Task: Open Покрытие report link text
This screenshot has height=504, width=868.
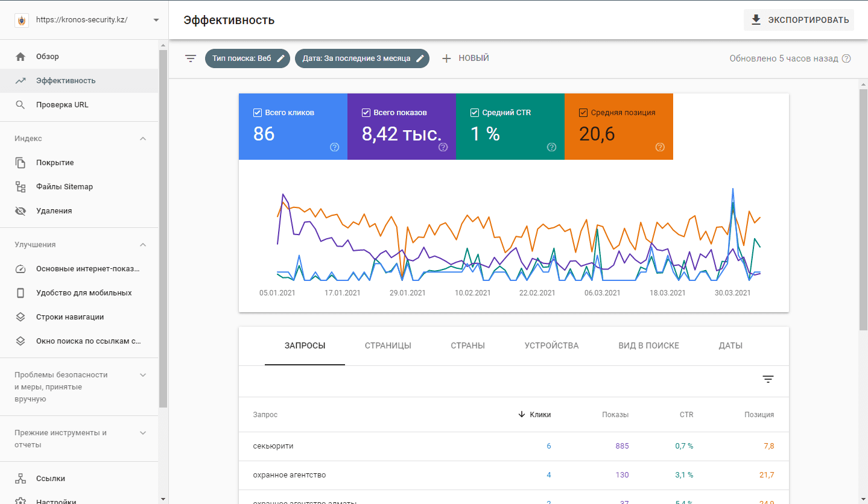Action: pos(55,163)
